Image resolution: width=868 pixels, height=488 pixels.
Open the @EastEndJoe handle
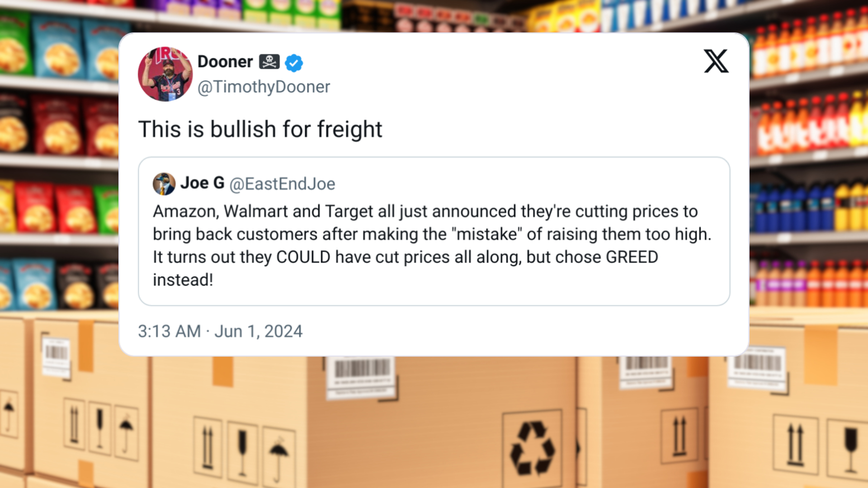tap(282, 184)
